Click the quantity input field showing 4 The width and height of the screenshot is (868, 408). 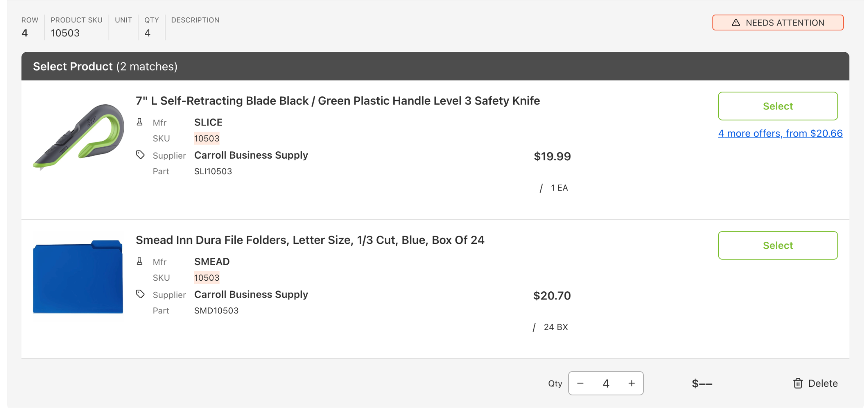[x=606, y=383]
